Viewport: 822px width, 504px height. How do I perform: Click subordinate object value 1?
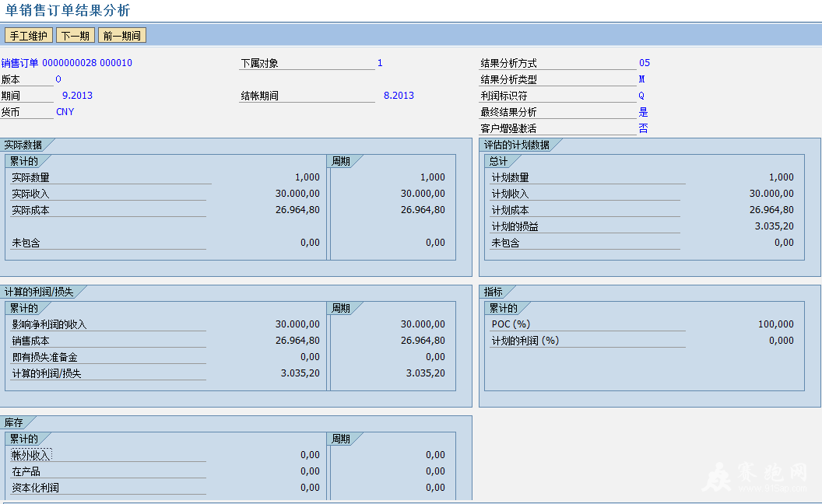pos(380,63)
